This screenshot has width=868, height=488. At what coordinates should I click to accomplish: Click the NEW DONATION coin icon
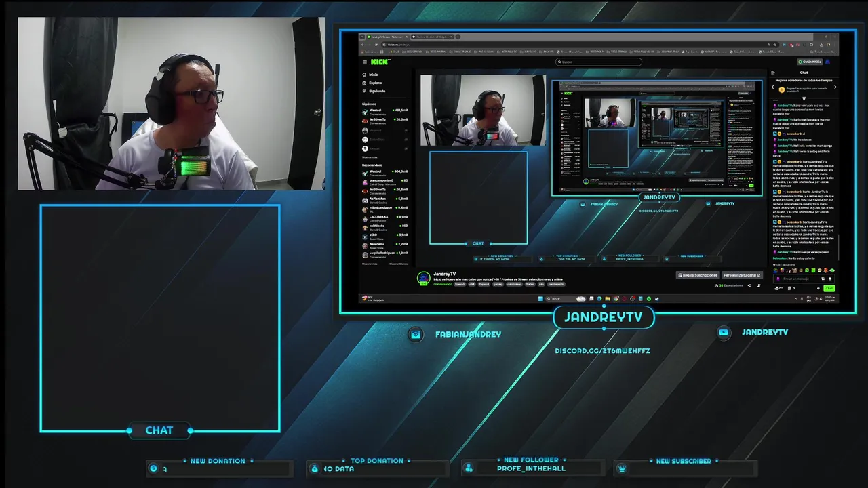(x=154, y=468)
